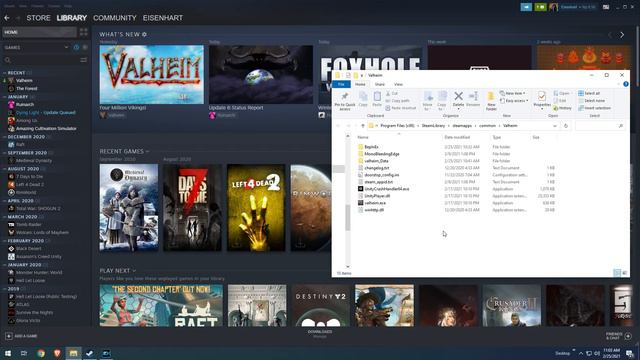Click Pin to Quick access in Explorer ribbon

[344, 100]
